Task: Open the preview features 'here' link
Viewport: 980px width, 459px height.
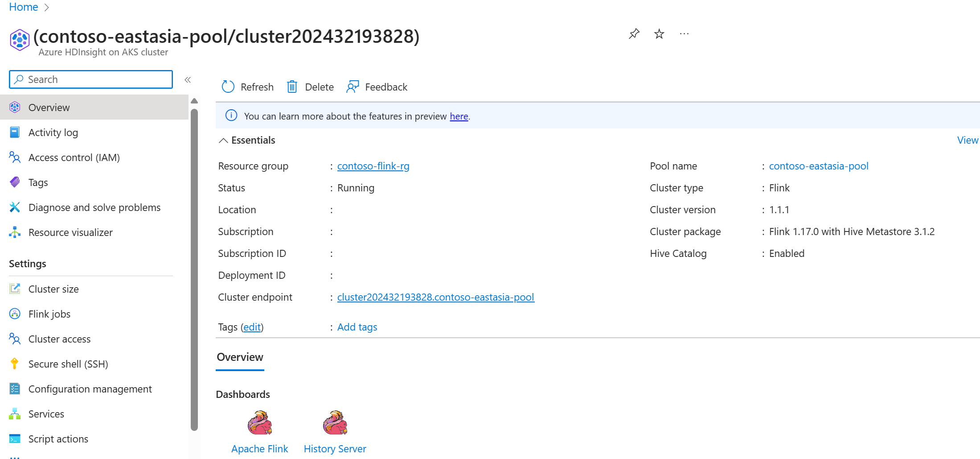Action: [459, 116]
